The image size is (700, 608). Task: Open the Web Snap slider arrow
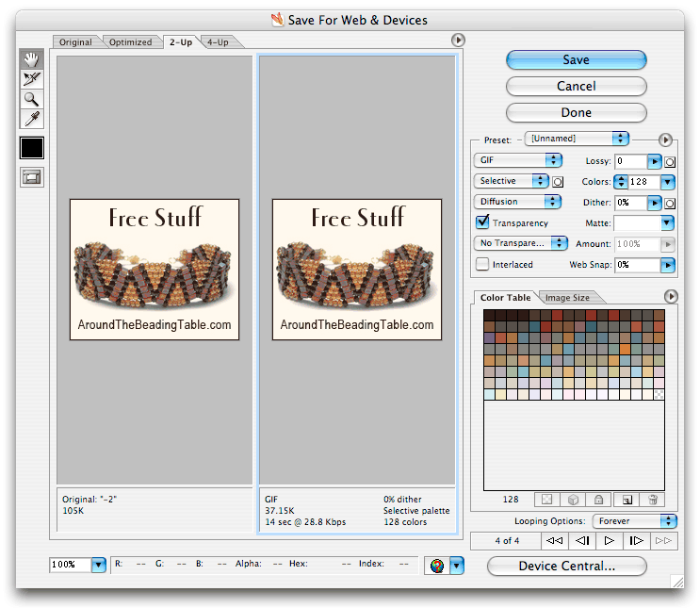[667, 266]
